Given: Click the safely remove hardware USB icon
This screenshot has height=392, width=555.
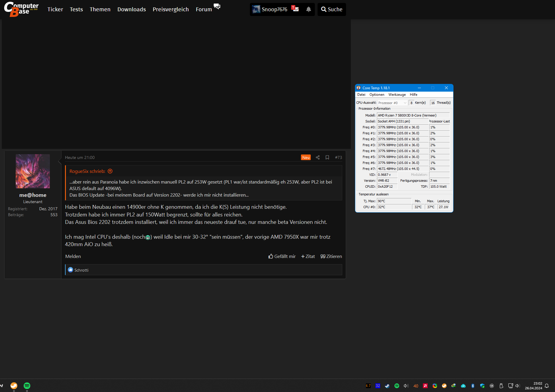Looking at the screenshot, I should pos(501,386).
